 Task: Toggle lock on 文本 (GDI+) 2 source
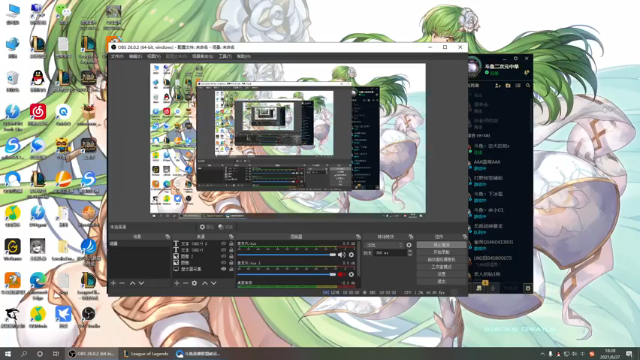click(231, 243)
